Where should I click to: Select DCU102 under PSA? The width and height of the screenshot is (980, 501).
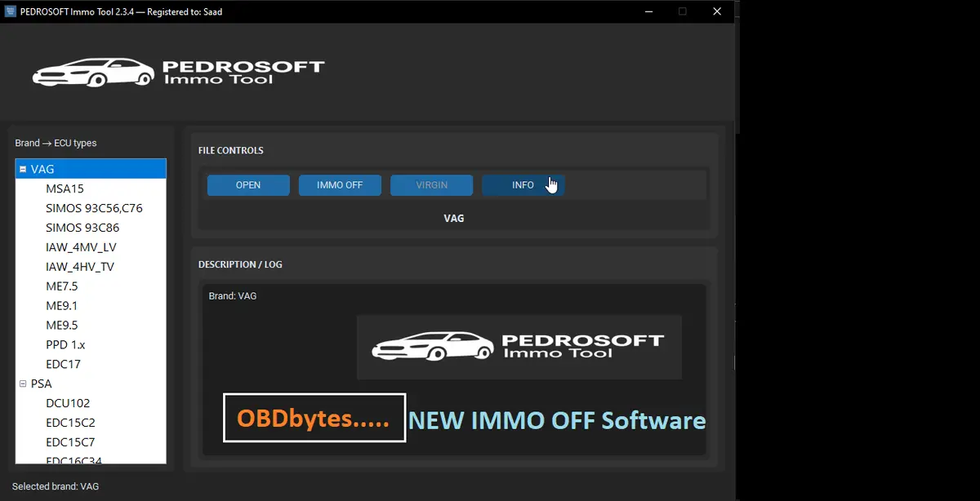click(68, 403)
